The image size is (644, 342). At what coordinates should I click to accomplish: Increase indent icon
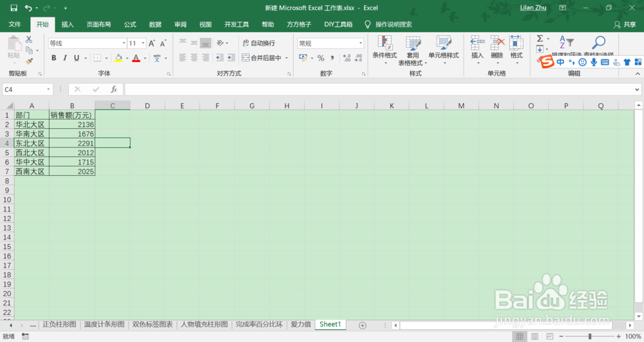pyautogui.click(x=231, y=58)
